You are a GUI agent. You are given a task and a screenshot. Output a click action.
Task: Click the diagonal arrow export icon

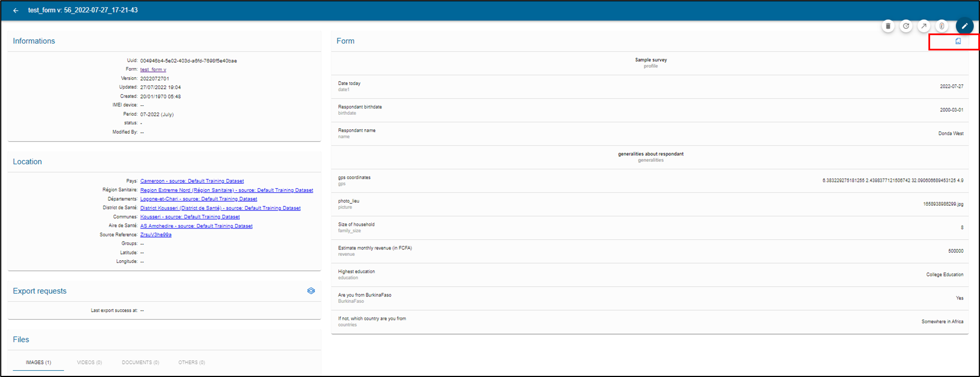pos(924,26)
